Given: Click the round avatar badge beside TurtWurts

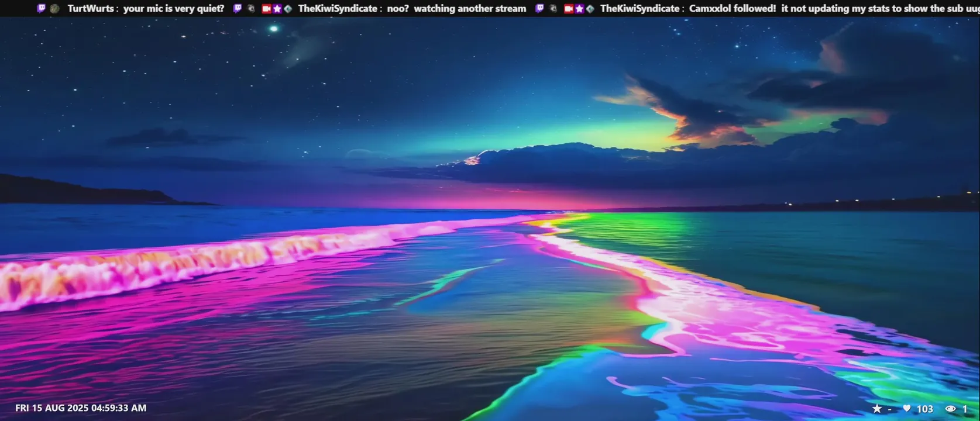Looking at the screenshot, I should click(x=54, y=9).
